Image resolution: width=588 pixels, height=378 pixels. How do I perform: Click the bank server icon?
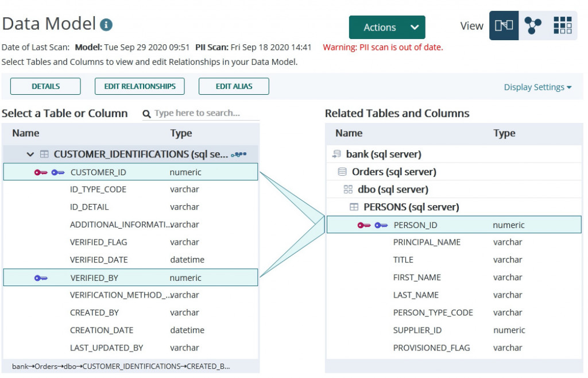click(x=336, y=155)
